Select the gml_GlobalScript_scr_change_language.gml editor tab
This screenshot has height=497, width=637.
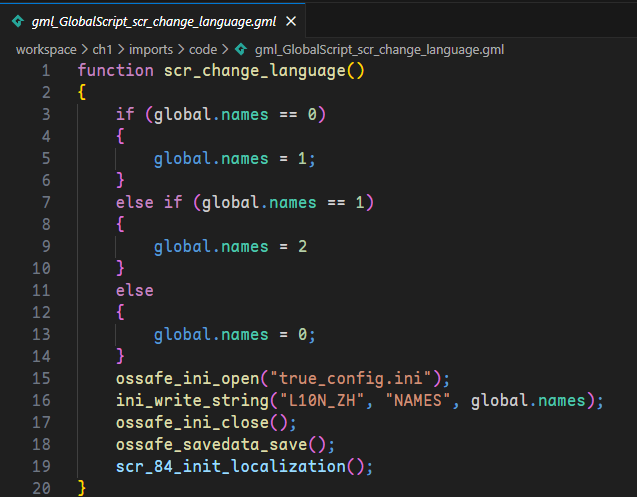153,21
